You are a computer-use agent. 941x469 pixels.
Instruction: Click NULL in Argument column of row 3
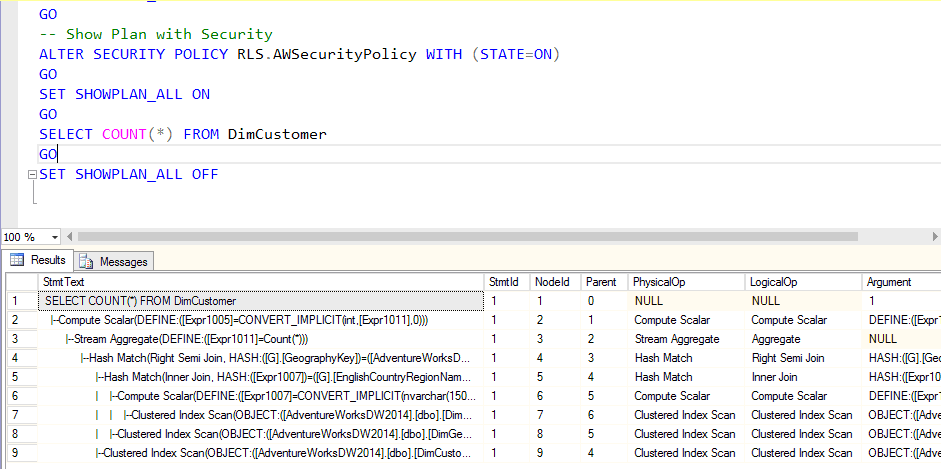click(901, 339)
